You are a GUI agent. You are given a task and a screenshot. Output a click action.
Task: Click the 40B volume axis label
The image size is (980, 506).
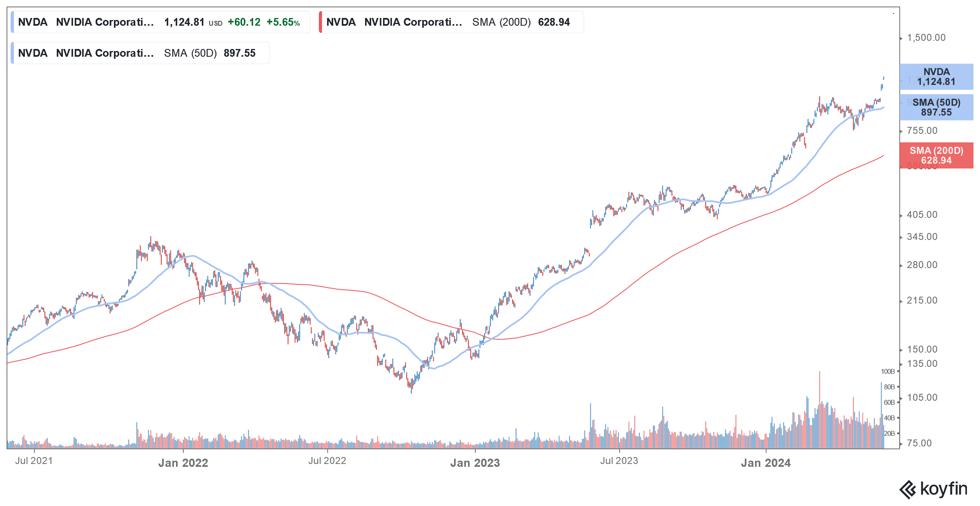point(889,418)
